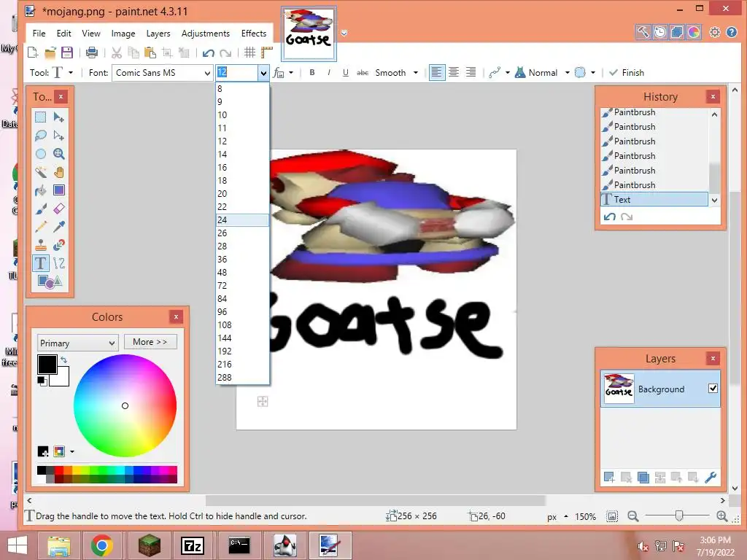The width and height of the screenshot is (747, 560).
Task: Click the More >> button in Colors
Action: (150, 342)
